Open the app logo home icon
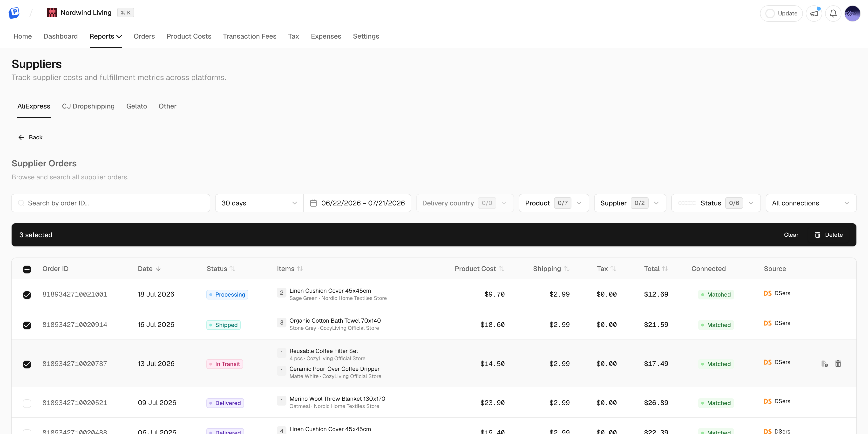 pos(14,13)
